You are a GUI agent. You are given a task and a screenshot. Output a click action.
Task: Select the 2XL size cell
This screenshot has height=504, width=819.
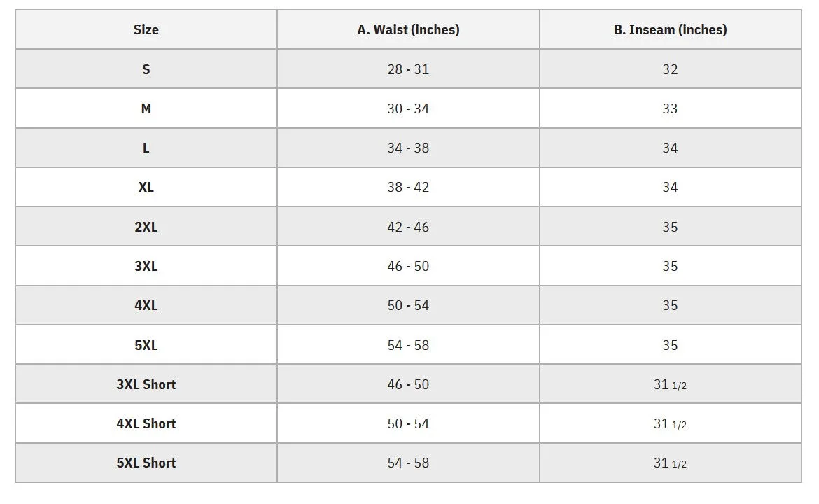[146, 227]
